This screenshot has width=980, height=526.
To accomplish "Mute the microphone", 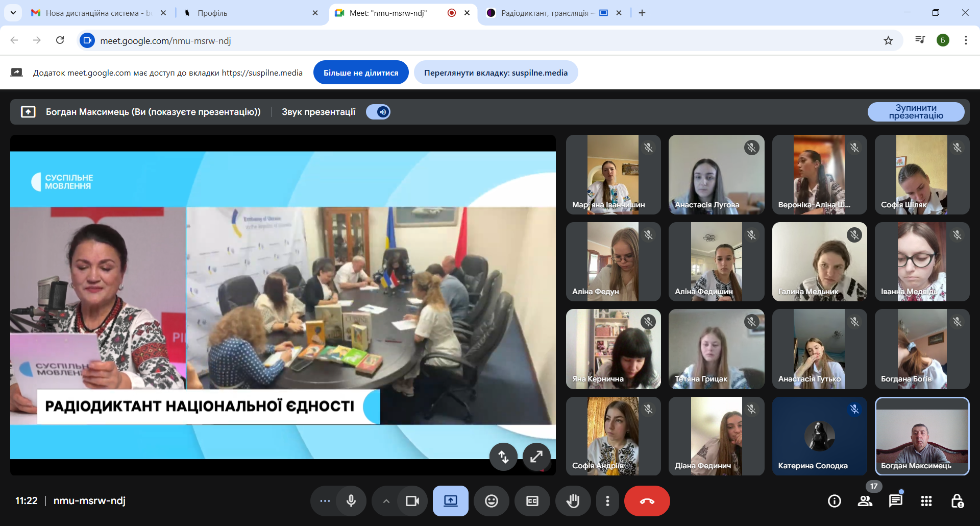I will 351,501.
